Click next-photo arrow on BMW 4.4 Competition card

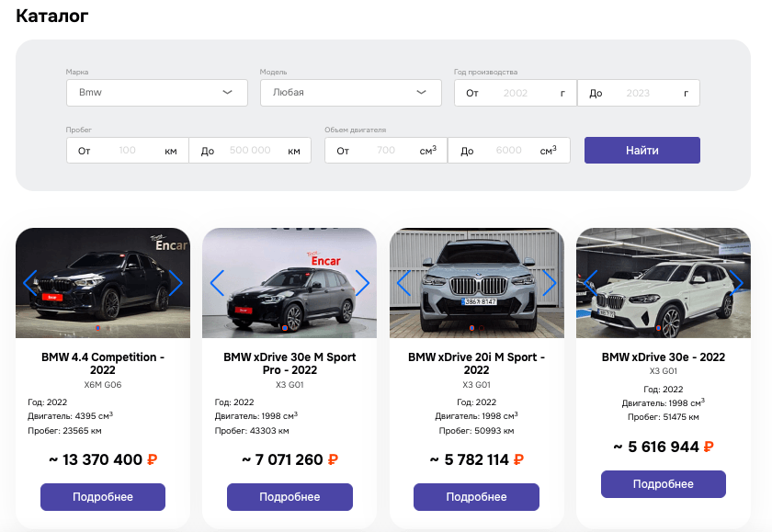175,283
